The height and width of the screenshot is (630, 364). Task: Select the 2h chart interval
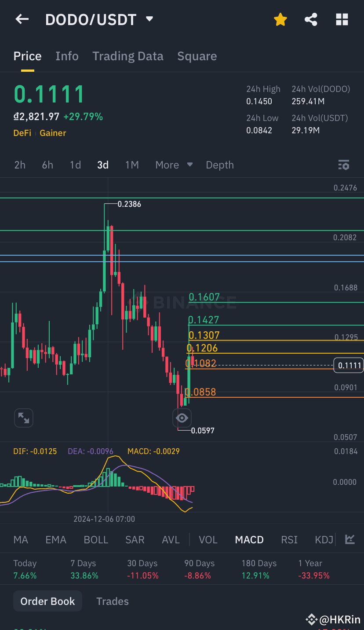point(20,165)
